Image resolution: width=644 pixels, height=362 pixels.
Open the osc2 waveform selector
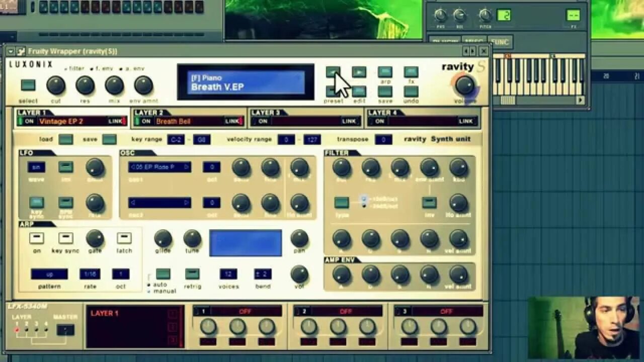click(x=159, y=203)
